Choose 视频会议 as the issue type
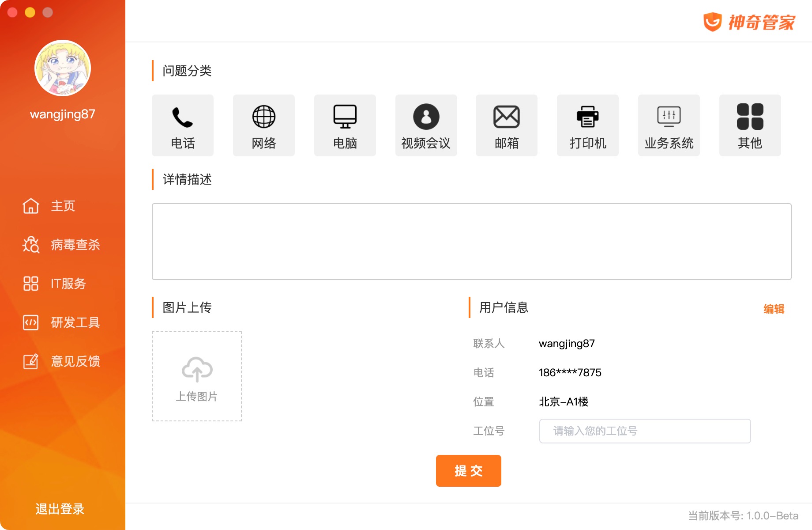 (426, 125)
